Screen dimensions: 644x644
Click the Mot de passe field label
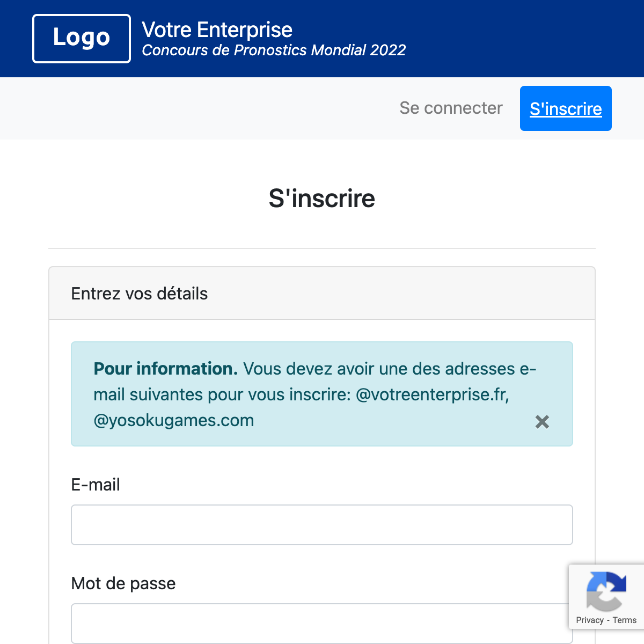point(123,583)
